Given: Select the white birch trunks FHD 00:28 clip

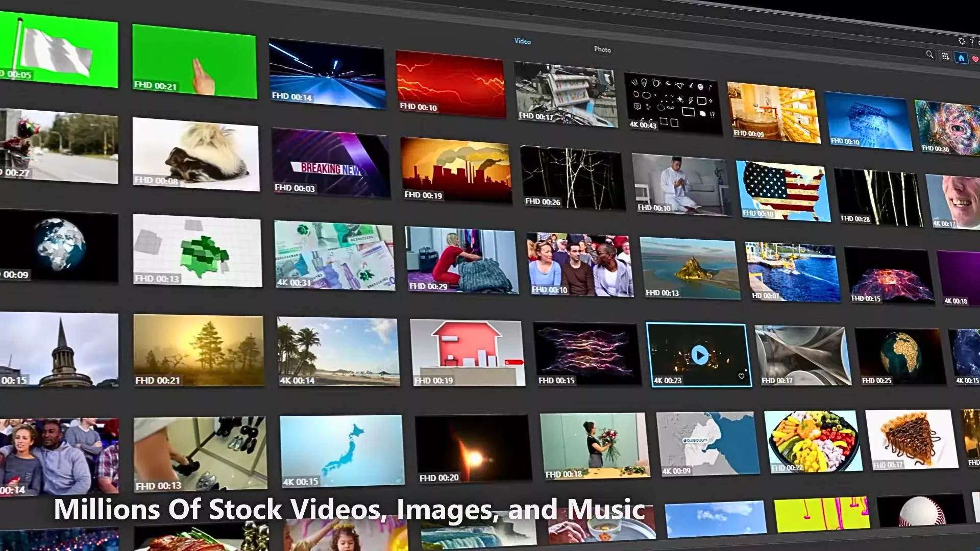Looking at the screenshot, I should pos(878,197).
